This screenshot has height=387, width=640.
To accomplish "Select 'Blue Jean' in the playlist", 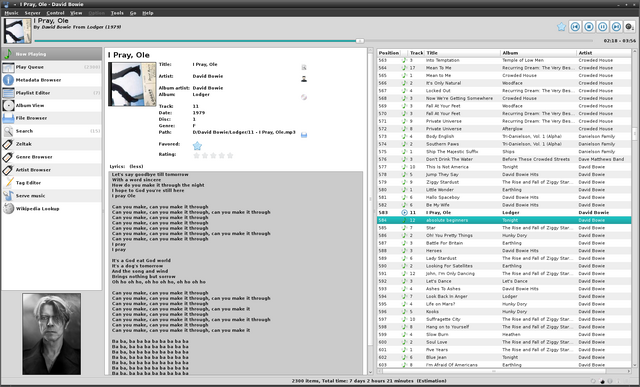I will [504, 357].
